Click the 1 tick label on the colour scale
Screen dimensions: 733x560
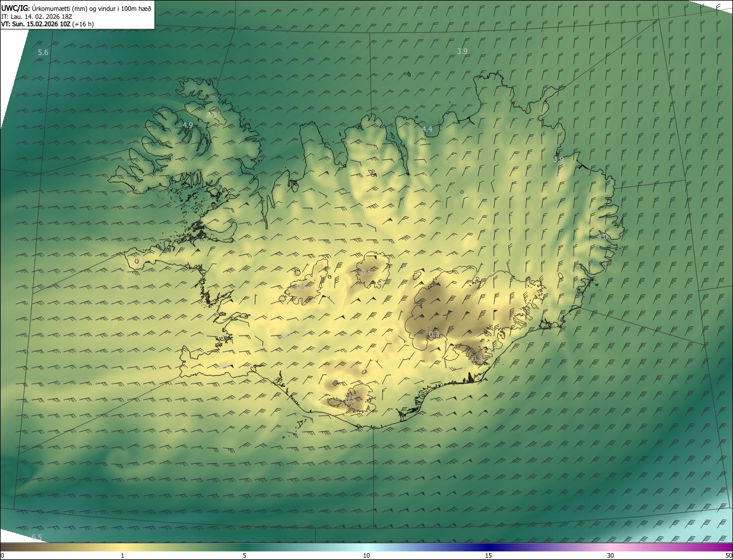click(x=123, y=555)
